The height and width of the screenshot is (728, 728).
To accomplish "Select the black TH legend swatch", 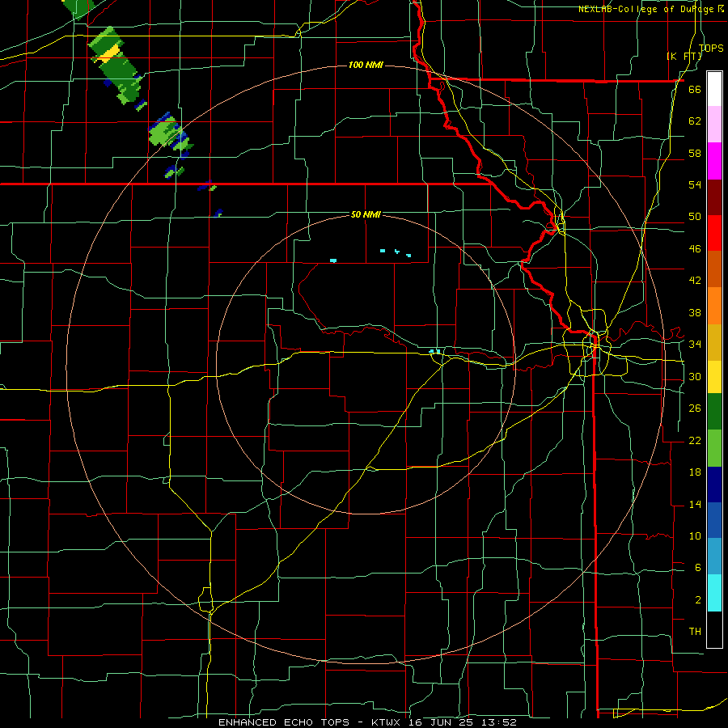I will (x=714, y=629).
